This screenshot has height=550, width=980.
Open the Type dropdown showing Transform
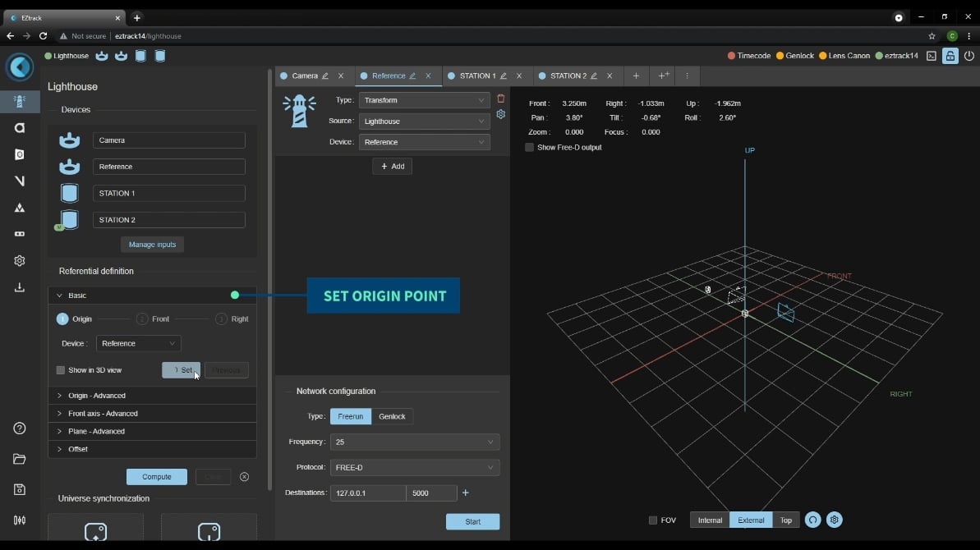coord(424,100)
